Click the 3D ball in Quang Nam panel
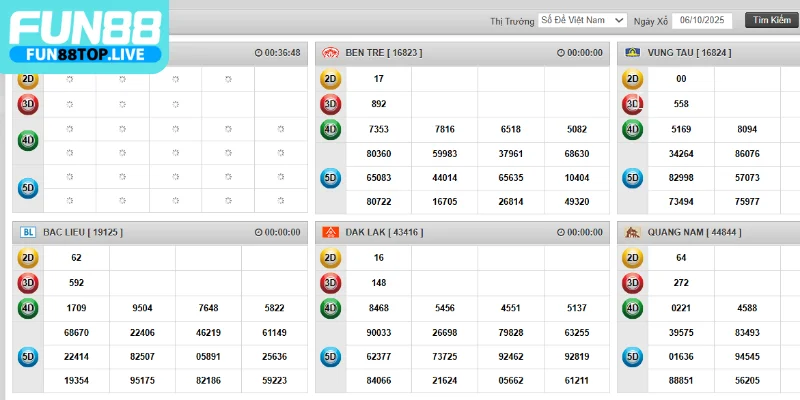800x400 pixels. [x=633, y=283]
